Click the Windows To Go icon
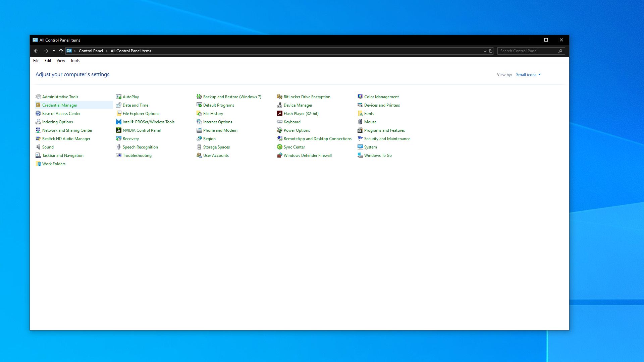The height and width of the screenshot is (362, 644). click(x=360, y=155)
